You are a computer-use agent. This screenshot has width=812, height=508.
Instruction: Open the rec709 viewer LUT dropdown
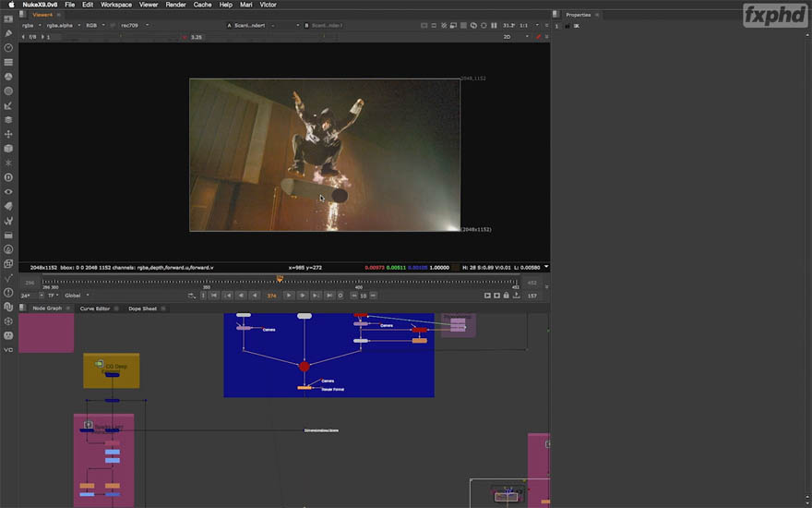(134, 26)
